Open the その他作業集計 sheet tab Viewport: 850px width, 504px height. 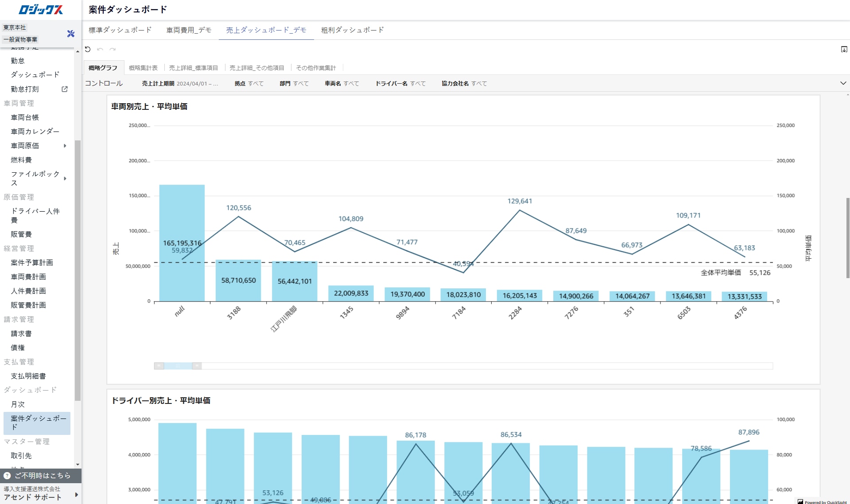click(x=316, y=68)
